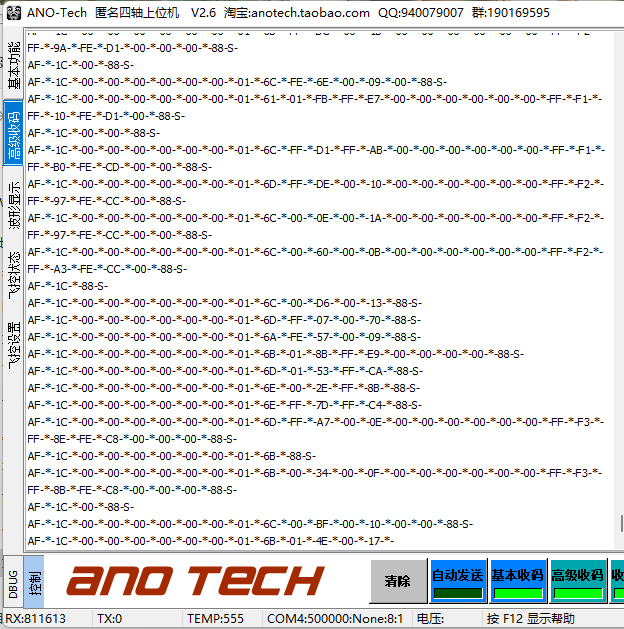Select the 控制 tab
Screen dimensions: 624x629
[34, 583]
